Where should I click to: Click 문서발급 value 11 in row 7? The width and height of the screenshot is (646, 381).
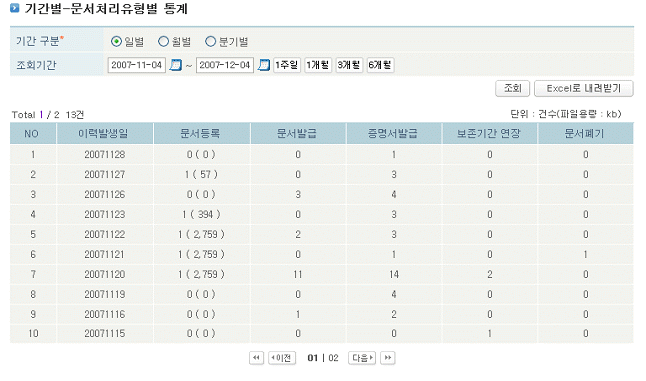point(298,274)
